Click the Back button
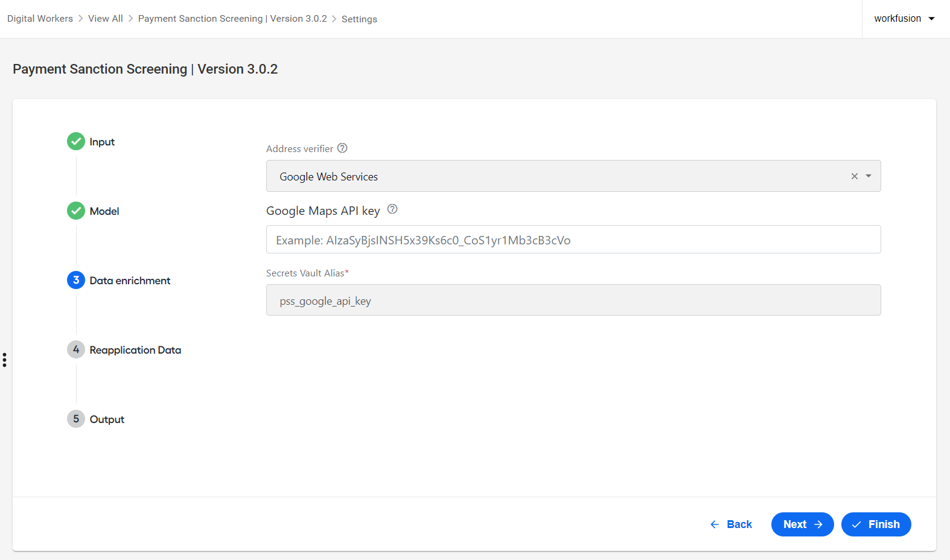The height and width of the screenshot is (560, 950). coord(732,524)
